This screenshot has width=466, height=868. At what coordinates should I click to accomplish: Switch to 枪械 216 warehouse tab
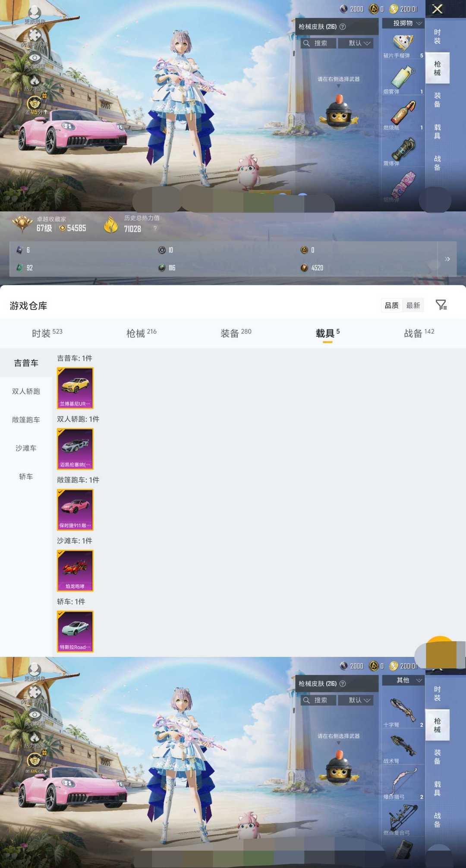[142, 333]
